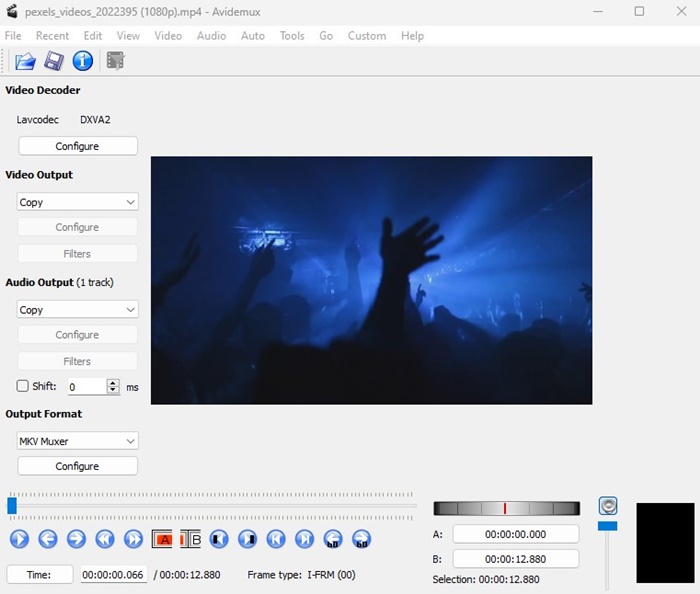This screenshot has height=594, width=700.
Task: Open the Go menu
Action: click(326, 36)
